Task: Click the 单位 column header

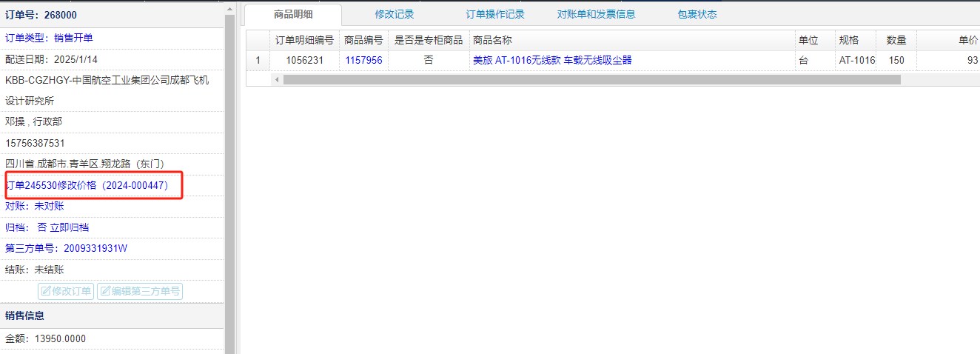Action: click(x=814, y=40)
